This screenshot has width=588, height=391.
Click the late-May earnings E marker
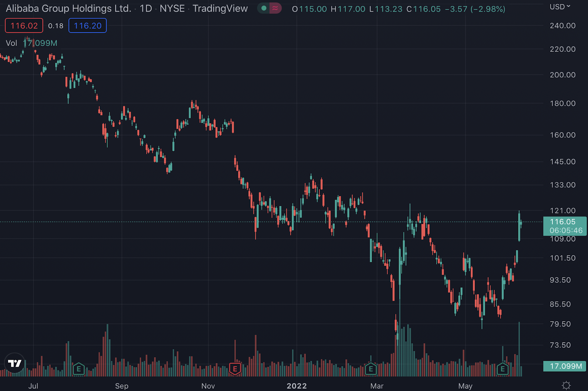point(502,369)
